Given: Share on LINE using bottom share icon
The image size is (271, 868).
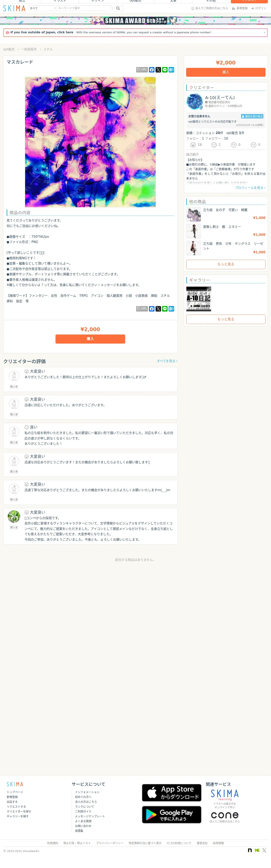Looking at the screenshot, I should 165,309.
